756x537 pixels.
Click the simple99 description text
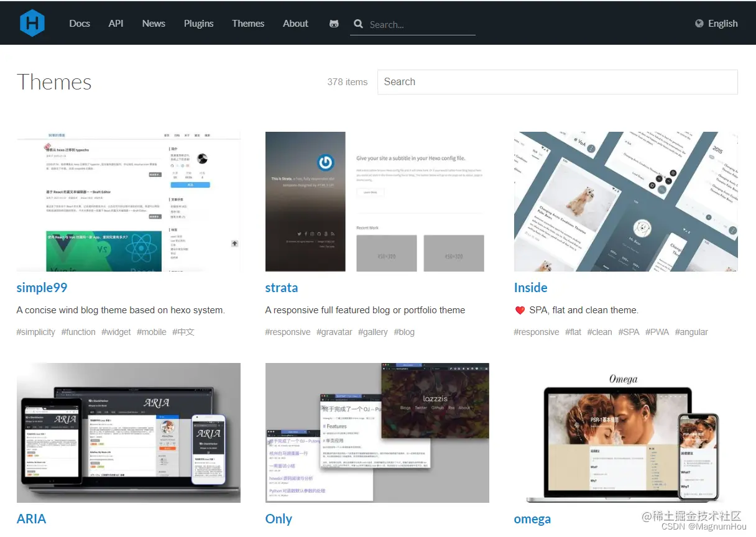point(121,310)
